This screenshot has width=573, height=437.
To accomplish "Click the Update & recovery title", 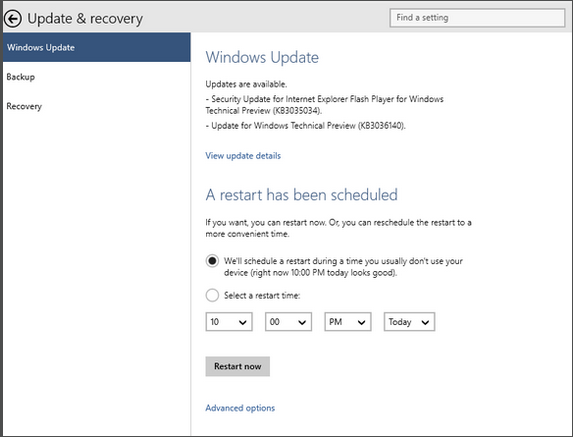I will click(85, 19).
